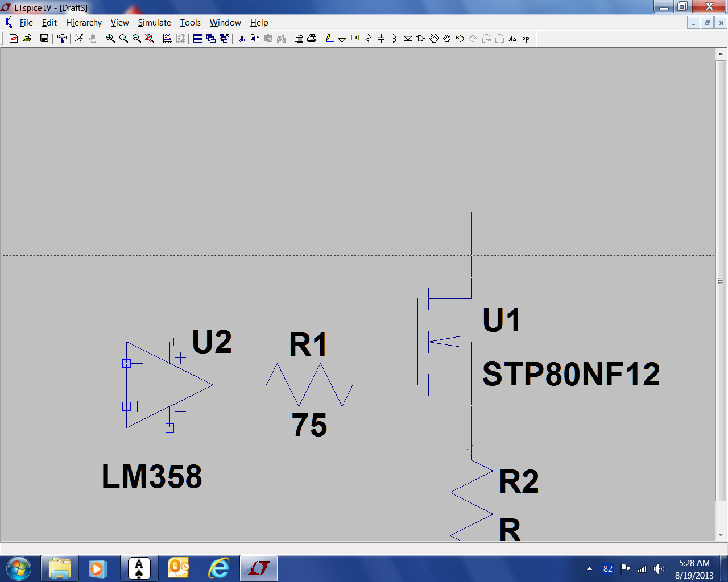Select the Draw Wire pencil tool
Image resolution: width=728 pixels, height=582 pixels.
pyautogui.click(x=329, y=39)
